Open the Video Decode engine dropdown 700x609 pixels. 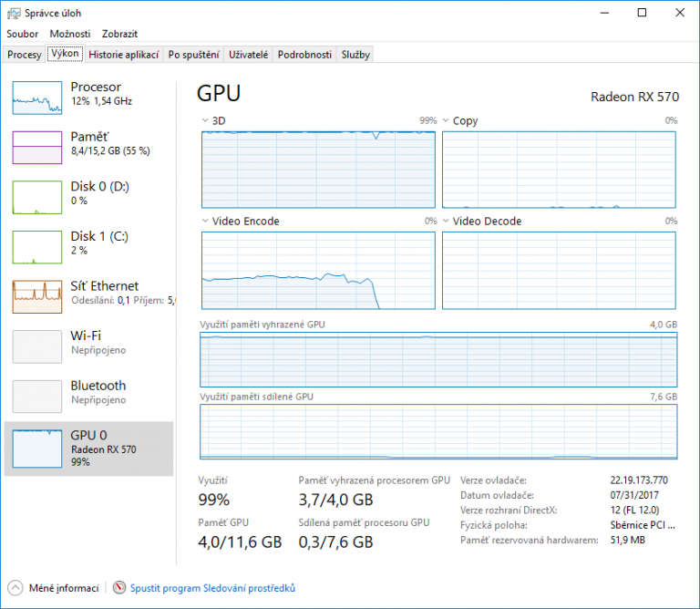pyautogui.click(x=446, y=221)
